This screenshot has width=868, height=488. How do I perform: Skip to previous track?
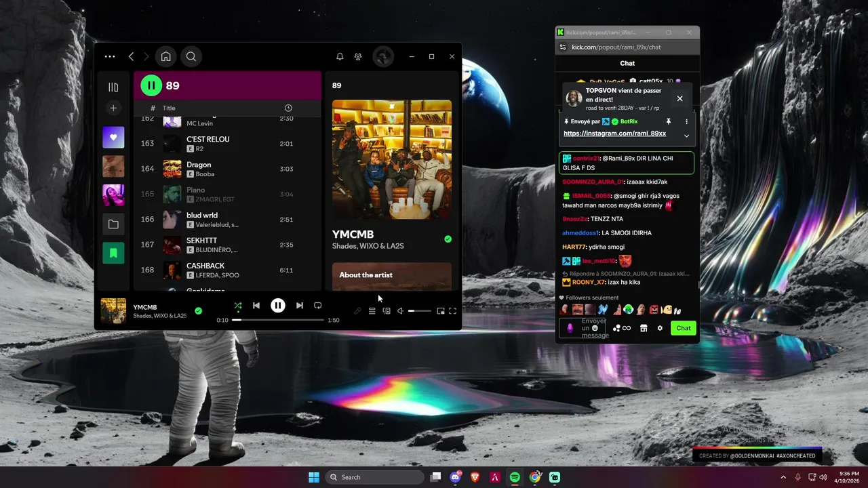click(x=256, y=306)
